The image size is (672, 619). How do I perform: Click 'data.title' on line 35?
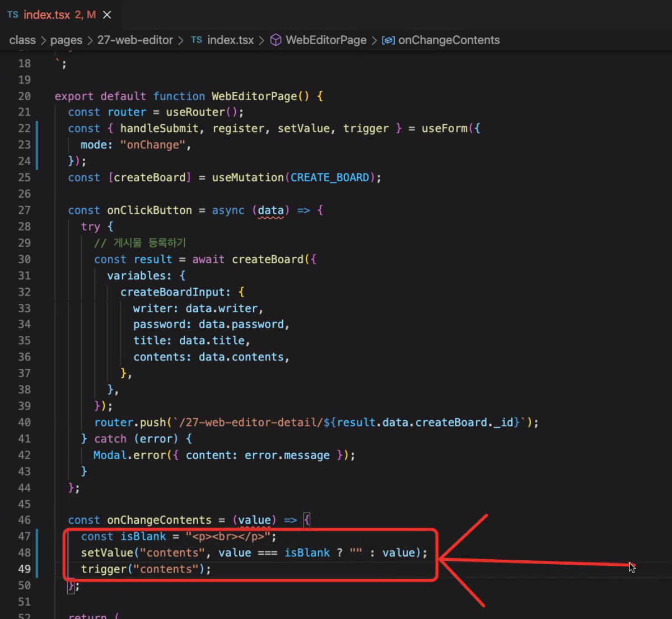click(212, 341)
